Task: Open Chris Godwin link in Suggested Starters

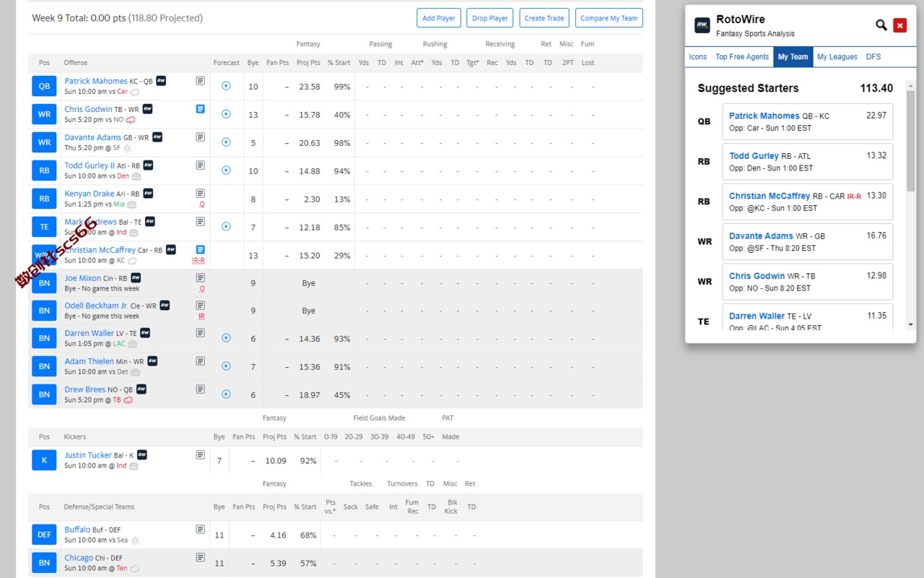Action: (x=757, y=276)
